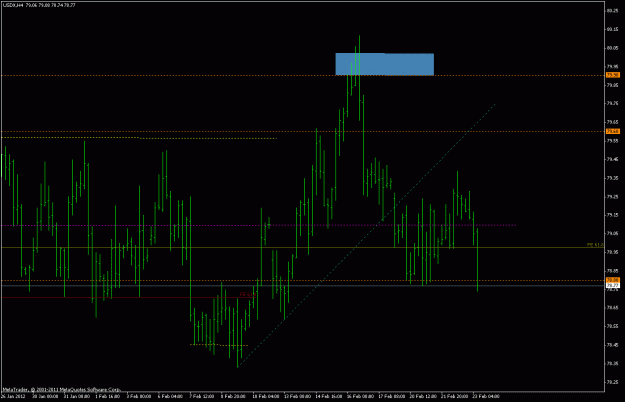Image resolution: width=625 pixels, height=402 pixels.
Task: Click the orange 78.80 price level tag
Action: [613, 280]
